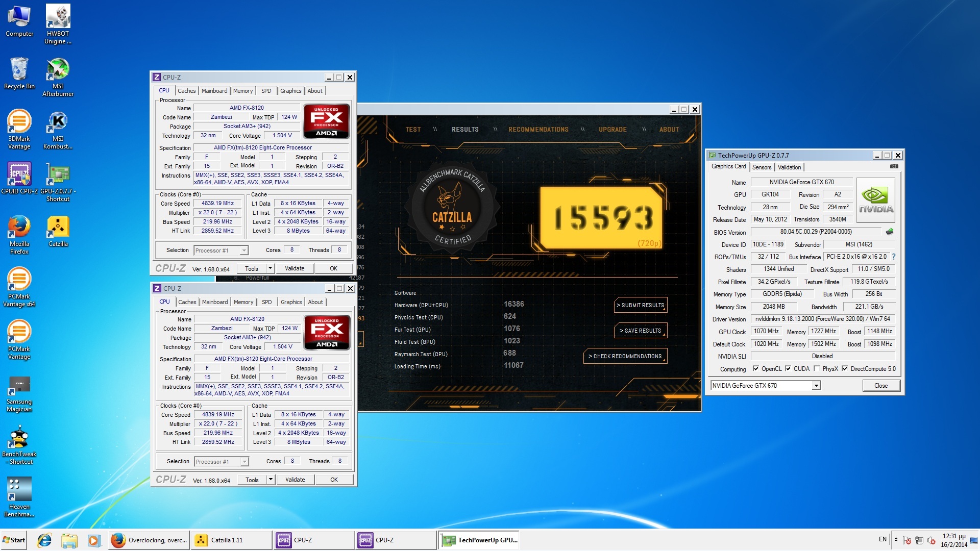This screenshot has height=551, width=980.
Task: Click SUBMIT RESULTS in Catzilla
Action: (641, 305)
